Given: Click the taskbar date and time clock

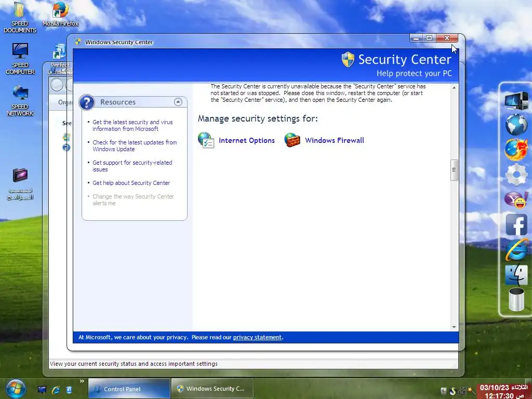Looking at the screenshot, I should (x=504, y=392).
